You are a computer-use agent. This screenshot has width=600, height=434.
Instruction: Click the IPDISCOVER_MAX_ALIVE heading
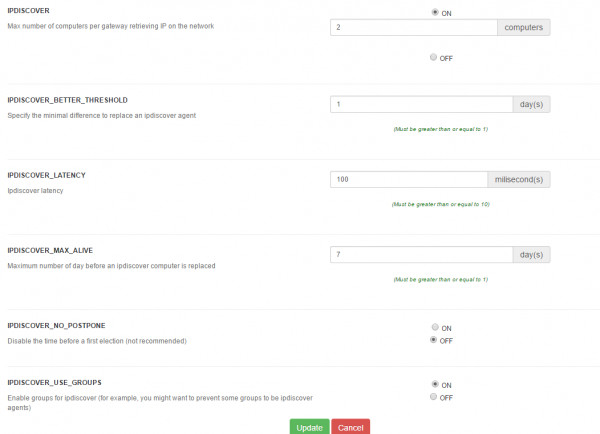point(50,251)
